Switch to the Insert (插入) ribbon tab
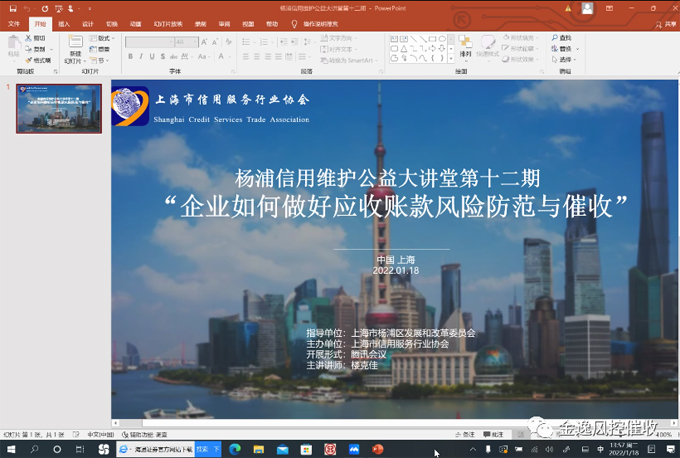 64,23
